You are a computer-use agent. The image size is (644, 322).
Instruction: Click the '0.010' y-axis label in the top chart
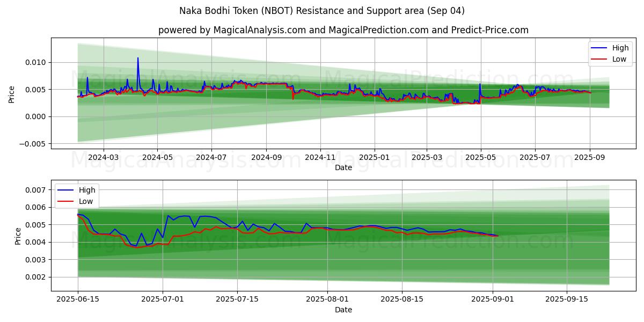[36, 62]
